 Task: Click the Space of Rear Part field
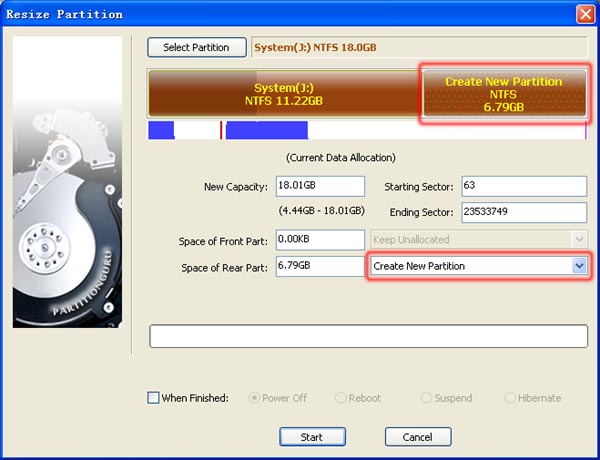[x=320, y=266]
